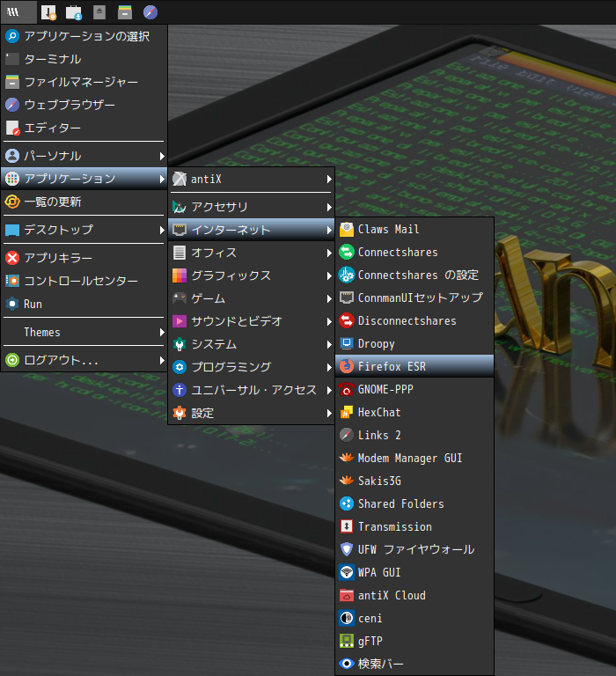616x676 pixels.
Task: Open the package installer icon in taskbar
Action: click(48, 12)
